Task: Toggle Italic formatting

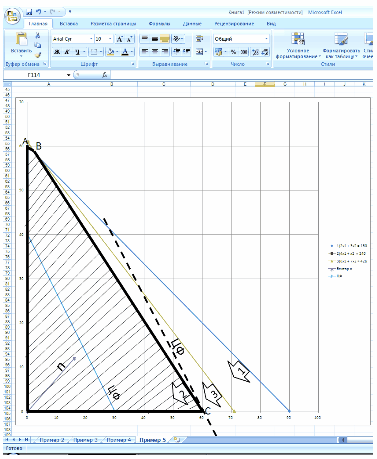Action: point(67,52)
